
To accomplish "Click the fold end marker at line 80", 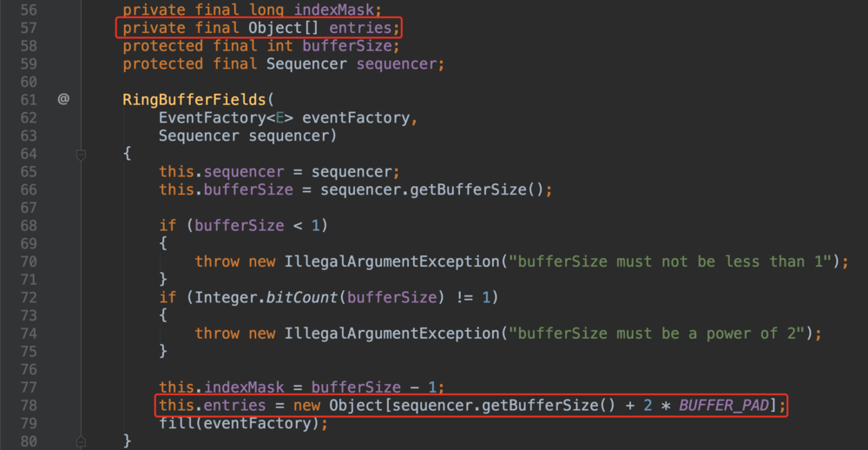I will (81, 441).
